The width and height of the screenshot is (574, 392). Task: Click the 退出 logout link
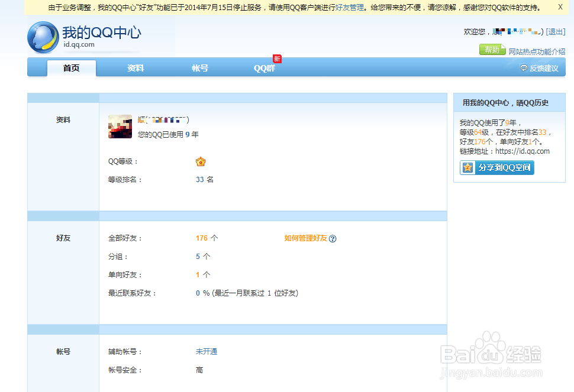(555, 32)
